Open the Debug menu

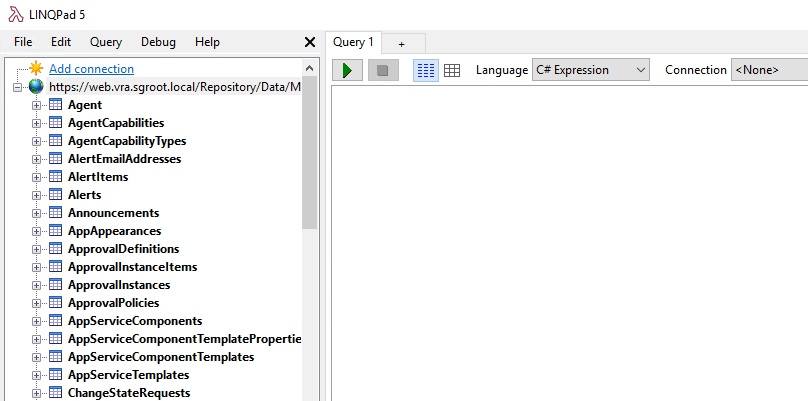point(158,42)
